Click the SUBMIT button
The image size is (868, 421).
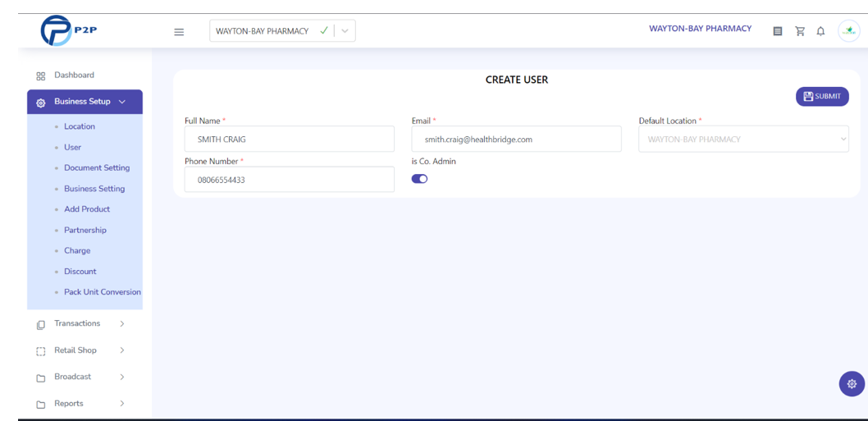822,96
